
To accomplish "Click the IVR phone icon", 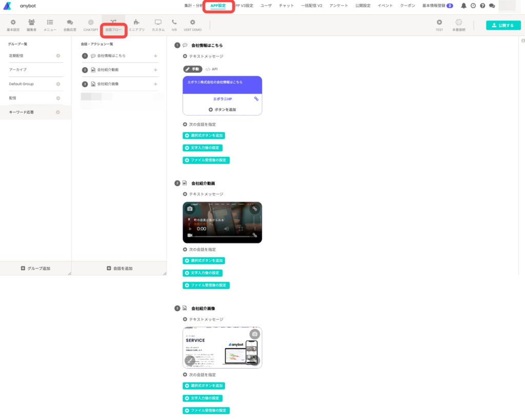I will coord(174,23).
